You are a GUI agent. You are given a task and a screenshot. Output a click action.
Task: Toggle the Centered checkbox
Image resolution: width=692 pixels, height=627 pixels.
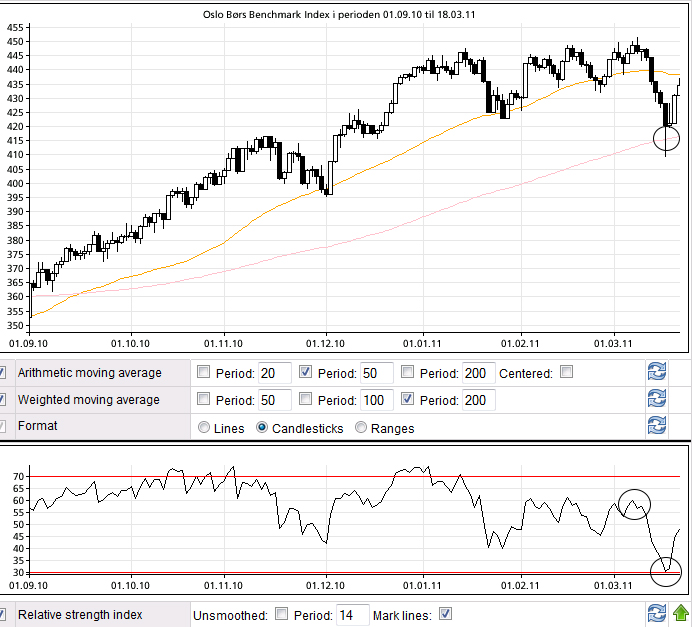coord(567,373)
